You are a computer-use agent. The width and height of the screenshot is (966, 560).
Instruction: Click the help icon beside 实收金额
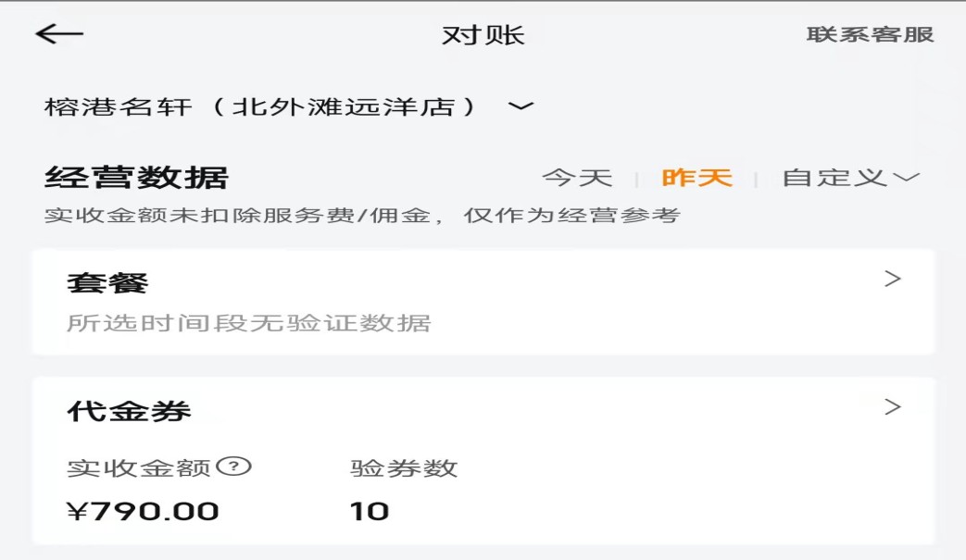[234, 467]
